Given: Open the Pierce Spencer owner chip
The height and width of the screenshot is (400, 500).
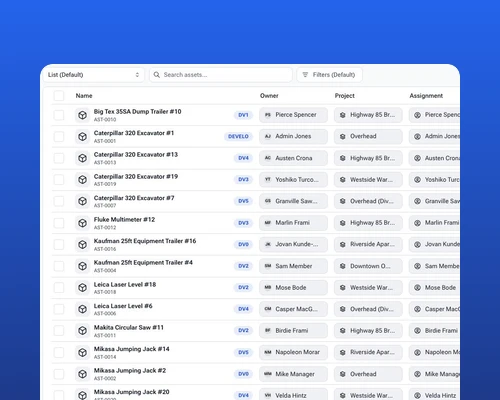Looking at the screenshot, I should tap(293, 115).
